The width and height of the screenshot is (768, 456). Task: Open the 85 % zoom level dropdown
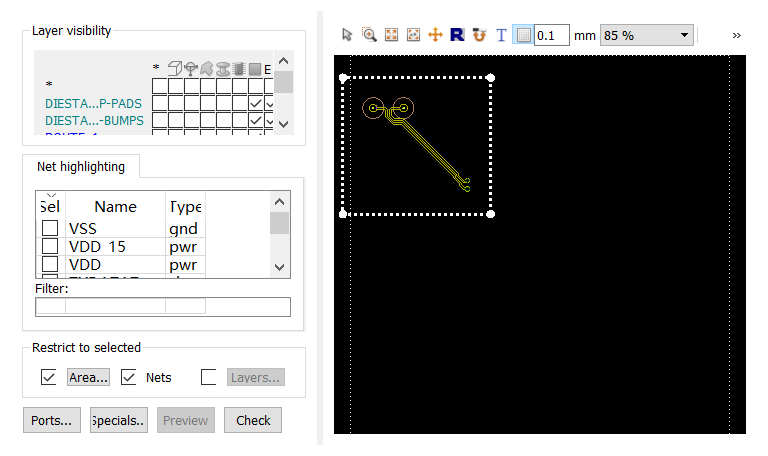tap(647, 35)
